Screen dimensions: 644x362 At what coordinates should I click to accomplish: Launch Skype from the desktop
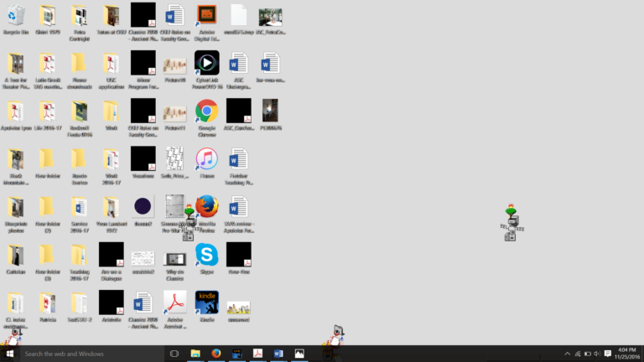coord(206,256)
